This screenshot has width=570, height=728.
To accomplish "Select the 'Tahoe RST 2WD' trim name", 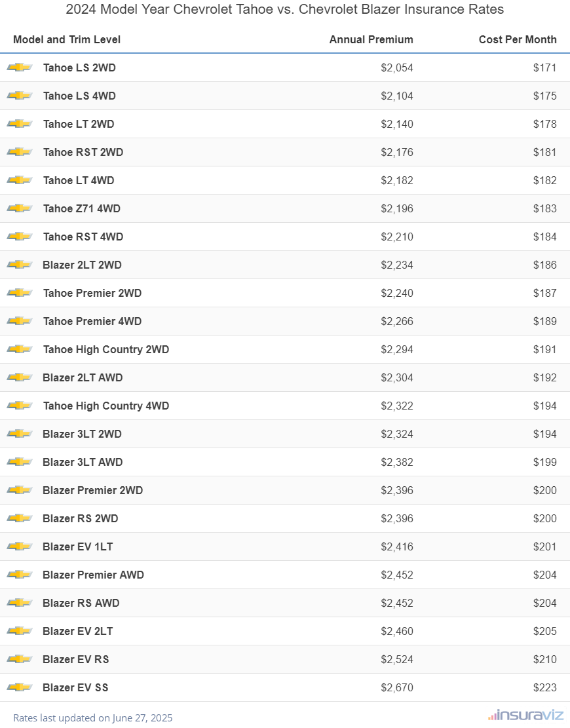I will click(x=83, y=152).
